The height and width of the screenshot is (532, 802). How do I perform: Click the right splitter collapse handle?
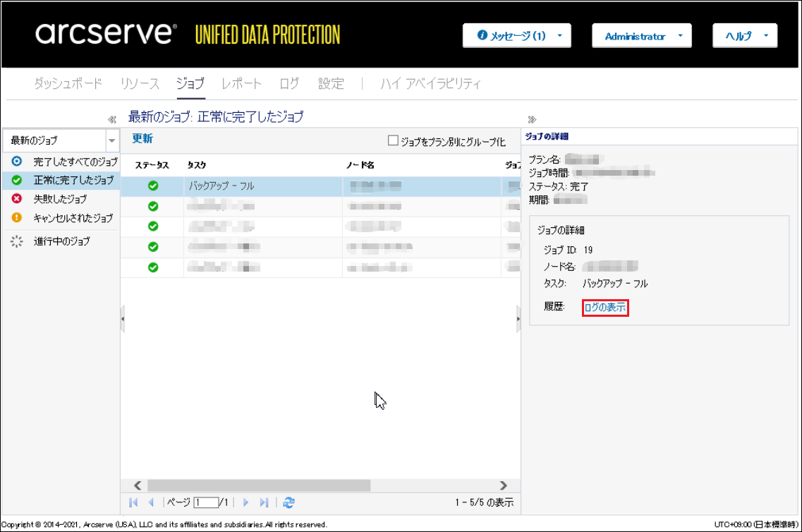[x=518, y=319]
